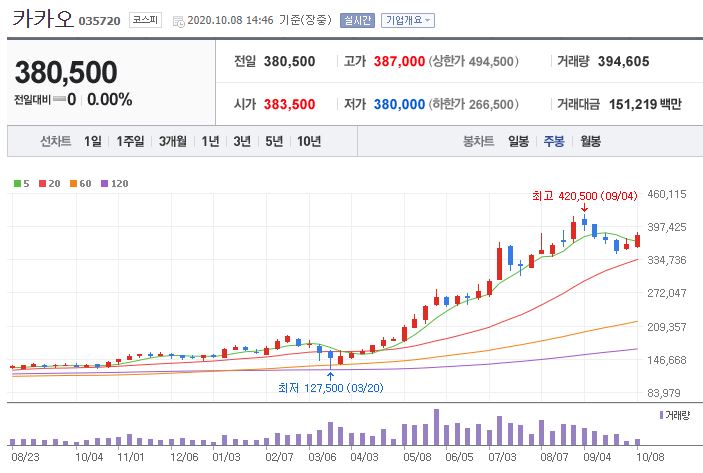703x473 pixels.
Task: Switch to 주봉 candle chart
Action: point(554,141)
